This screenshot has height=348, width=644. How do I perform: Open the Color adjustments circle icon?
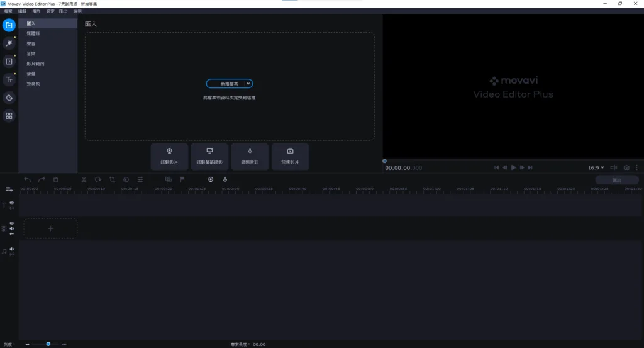coord(126,179)
